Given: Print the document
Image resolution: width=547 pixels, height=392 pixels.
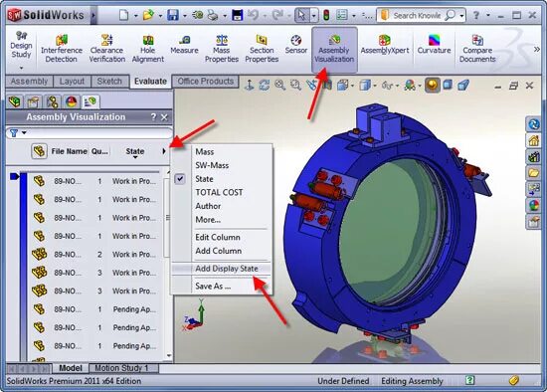Looking at the screenshot, I should coord(213,15).
